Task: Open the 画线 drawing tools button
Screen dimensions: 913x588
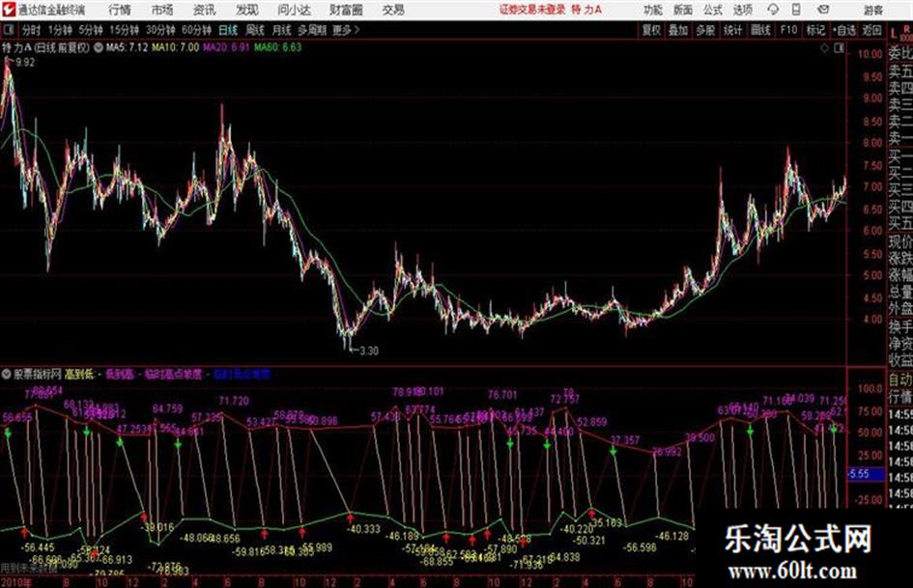Action: coord(760,30)
